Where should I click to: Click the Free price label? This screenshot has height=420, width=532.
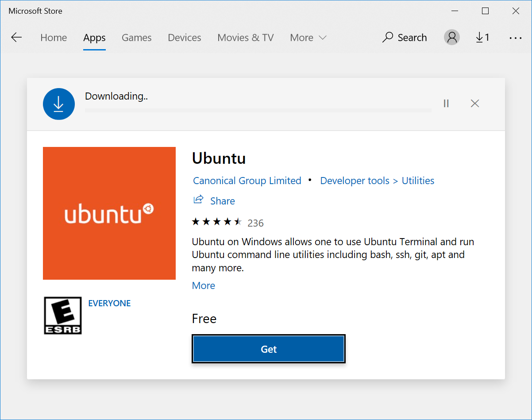point(204,319)
